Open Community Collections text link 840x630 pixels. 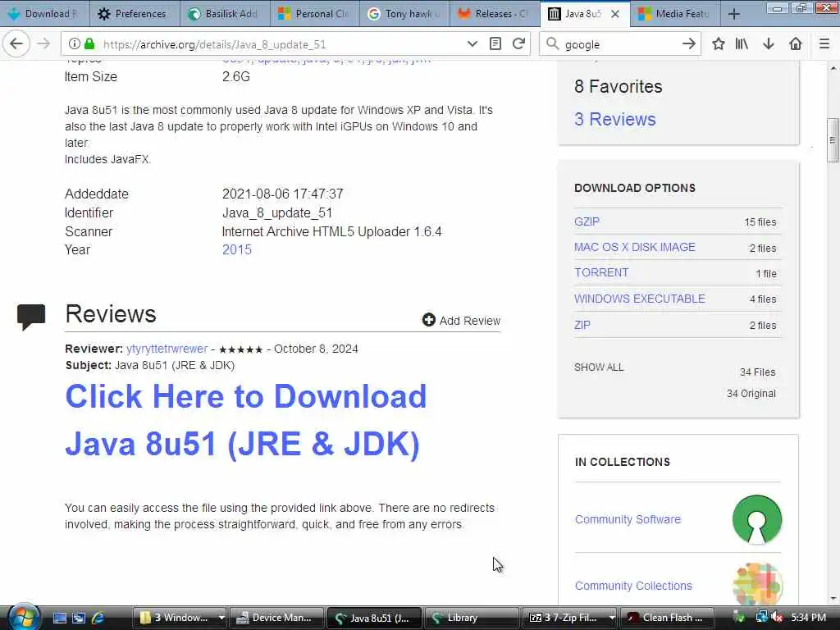pyautogui.click(x=633, y=586)
